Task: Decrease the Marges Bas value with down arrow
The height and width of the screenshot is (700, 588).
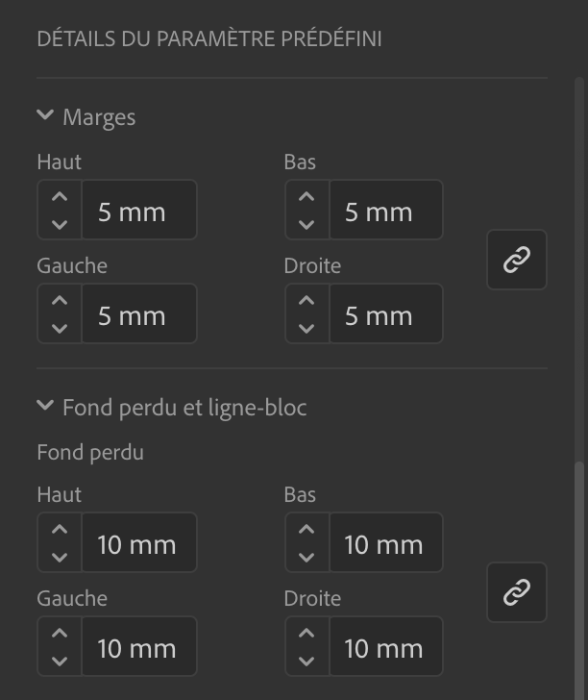Action: tap(306, 224)
